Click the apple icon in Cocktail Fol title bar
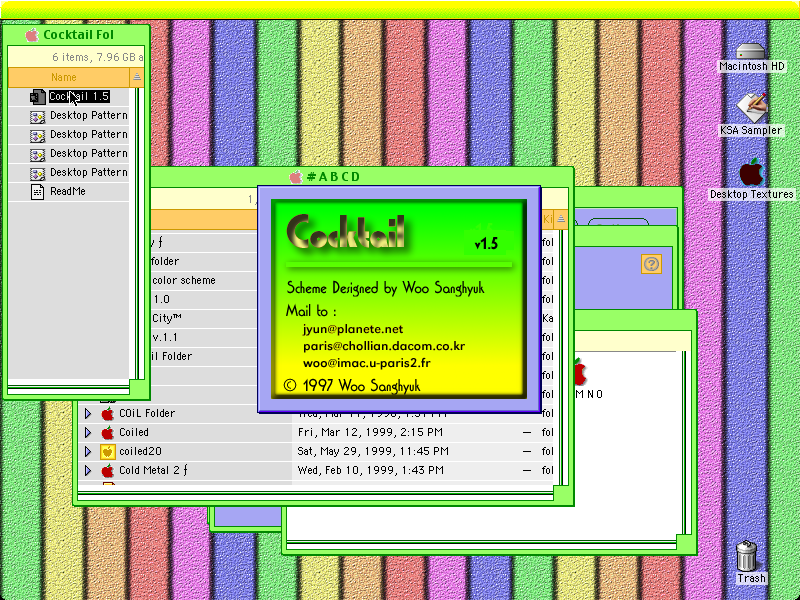The width and height of the screenshot is (800, 600). click(x=32, y=35)
